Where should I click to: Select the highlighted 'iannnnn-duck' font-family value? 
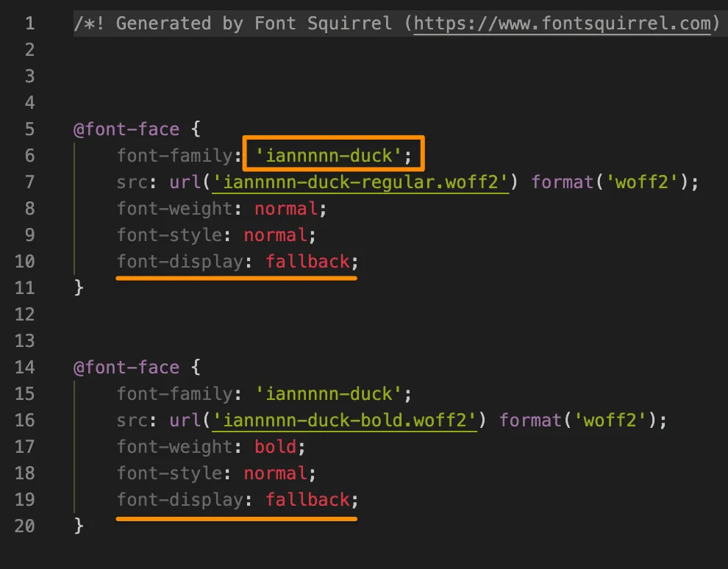click(329, 155)
